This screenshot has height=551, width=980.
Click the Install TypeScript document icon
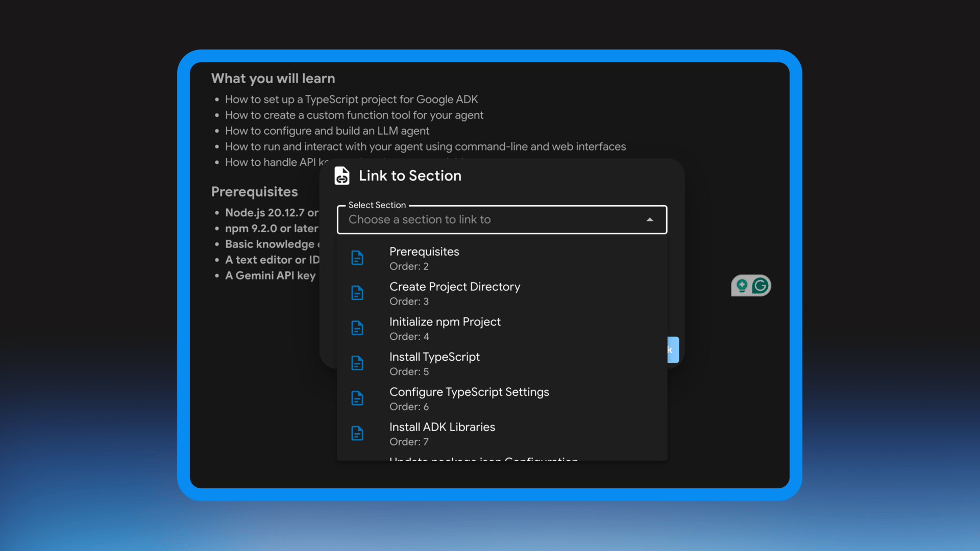357,363
